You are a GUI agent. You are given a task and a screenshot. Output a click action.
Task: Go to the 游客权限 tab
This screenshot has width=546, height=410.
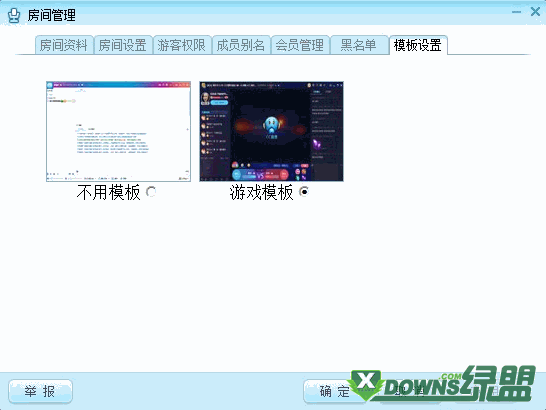tap(182, 45)
